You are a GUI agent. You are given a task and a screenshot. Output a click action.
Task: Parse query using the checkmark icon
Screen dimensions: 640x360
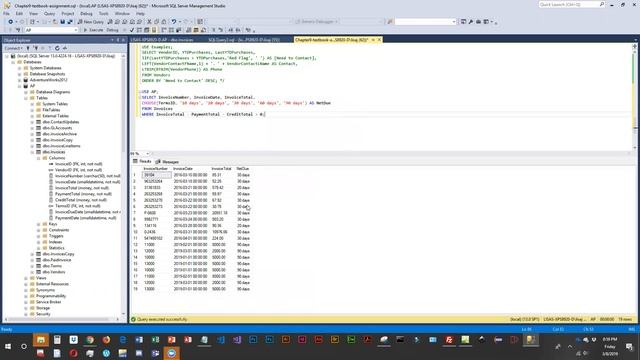pos(132,30)
